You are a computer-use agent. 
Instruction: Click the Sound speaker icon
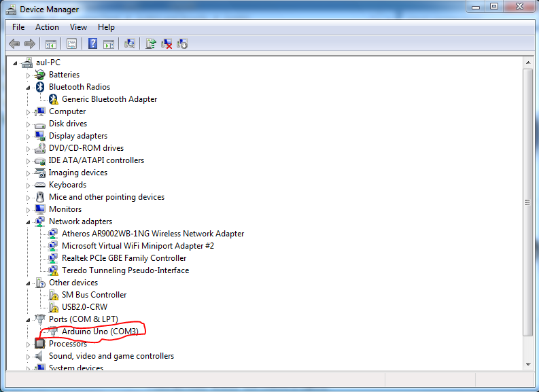[x=39, y=356]
